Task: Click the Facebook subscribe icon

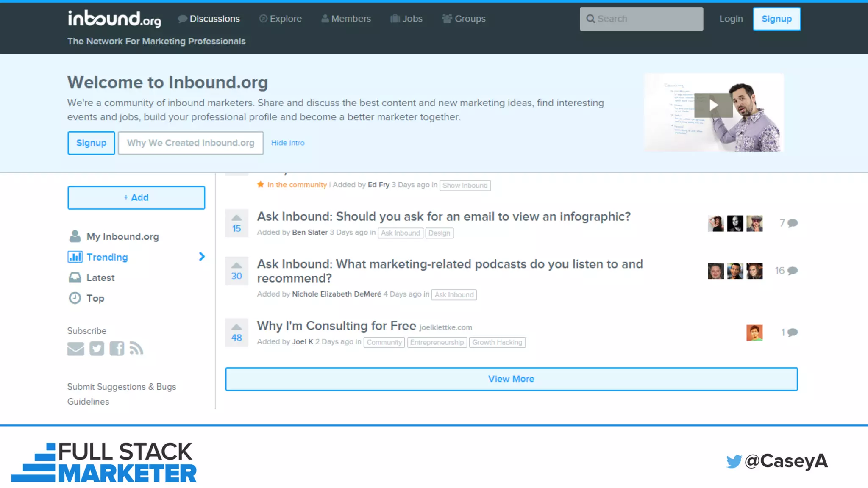Action: 117,349
